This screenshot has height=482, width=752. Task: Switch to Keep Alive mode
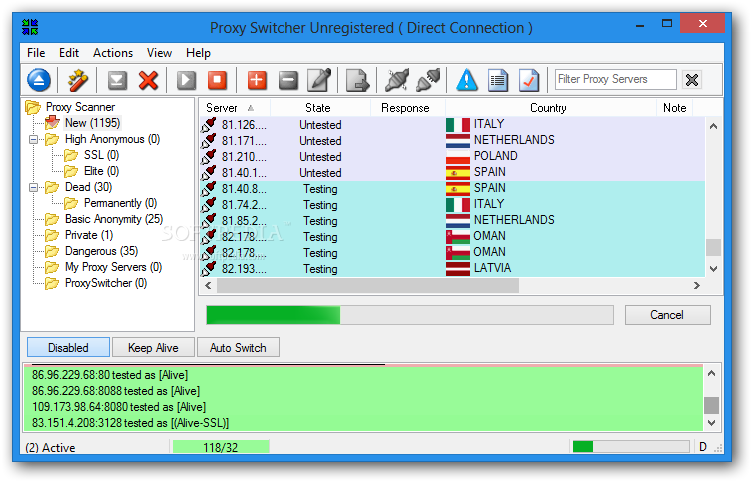pyautogui.click(x=153, y=347)
